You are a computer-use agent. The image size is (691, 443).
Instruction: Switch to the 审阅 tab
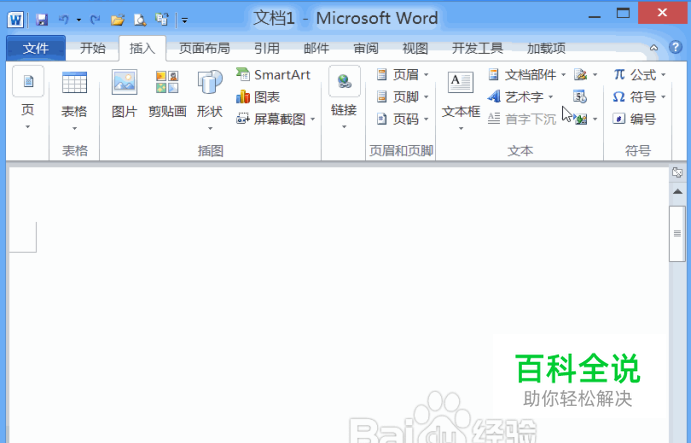(x=366, y=48)
